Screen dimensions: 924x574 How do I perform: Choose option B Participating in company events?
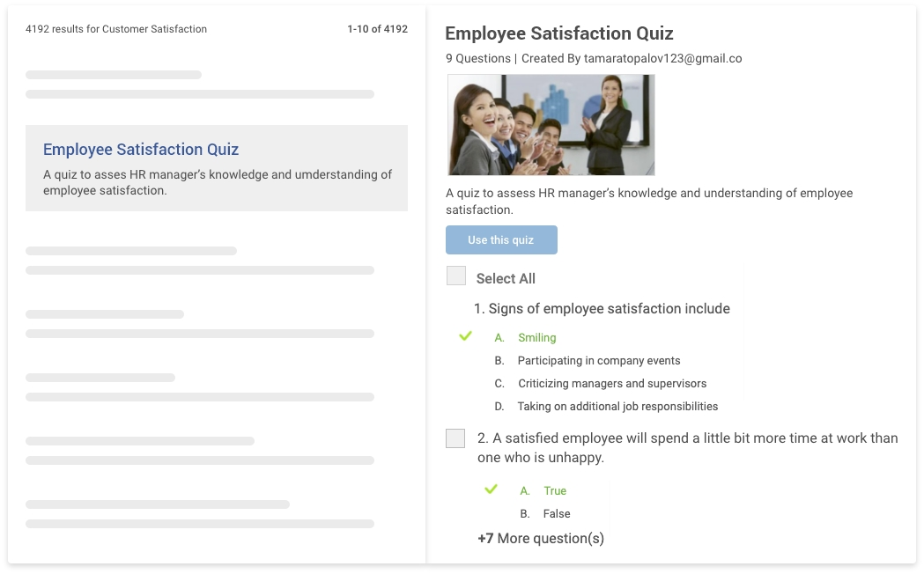(x=598, y=361)
